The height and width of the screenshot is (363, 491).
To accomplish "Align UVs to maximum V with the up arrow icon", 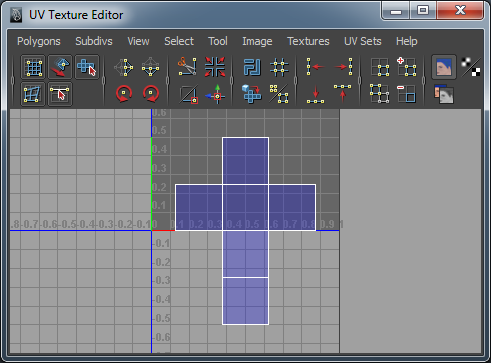I will (x=342, y=94).
